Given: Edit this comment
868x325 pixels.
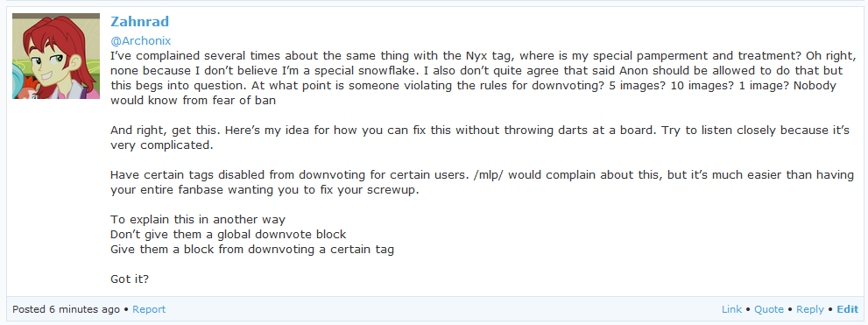Looking at the screenshot, I should pos(848,309).
